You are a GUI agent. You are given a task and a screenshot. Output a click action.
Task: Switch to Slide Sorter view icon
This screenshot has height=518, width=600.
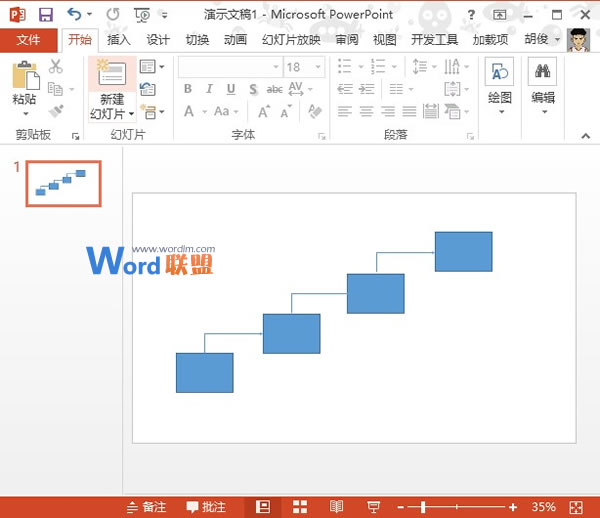(x=300, y=507)
